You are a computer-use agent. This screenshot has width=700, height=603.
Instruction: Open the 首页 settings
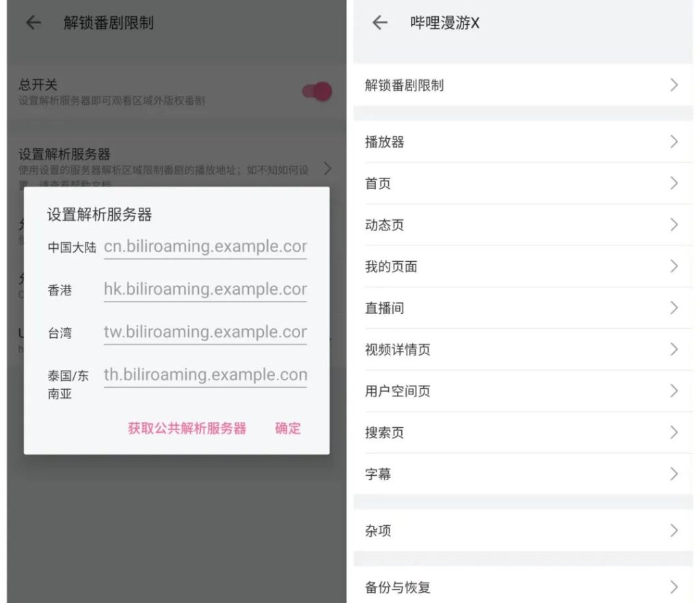[x=523, y=183]
